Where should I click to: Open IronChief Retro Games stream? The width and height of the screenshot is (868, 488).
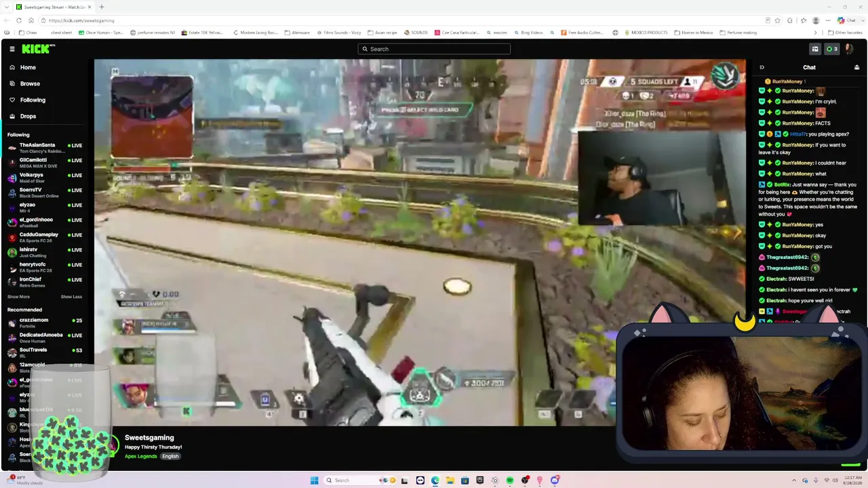45,282
